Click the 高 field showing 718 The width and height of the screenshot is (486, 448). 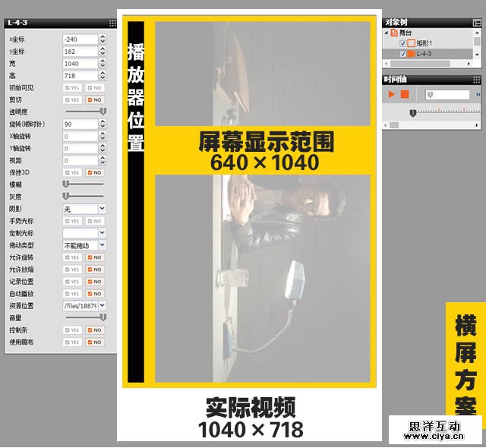coord(80,76)
